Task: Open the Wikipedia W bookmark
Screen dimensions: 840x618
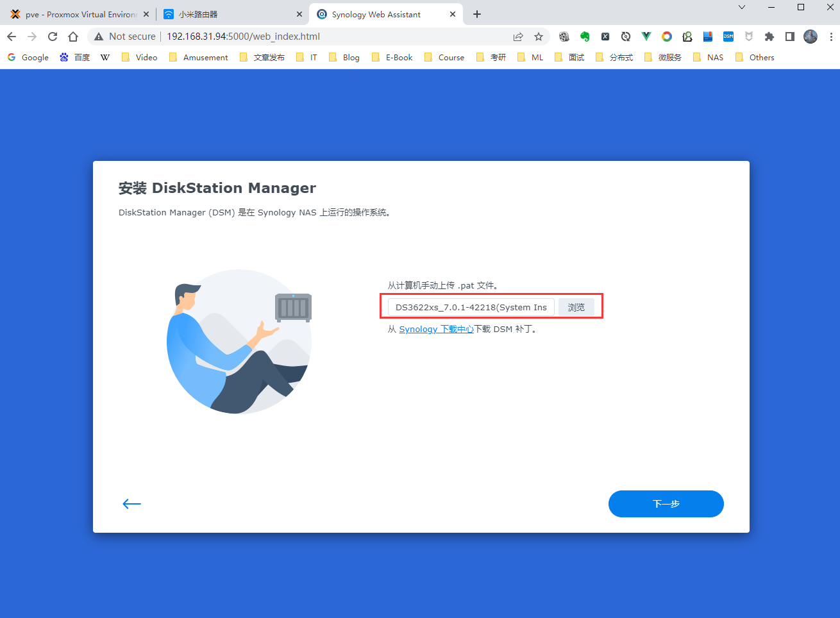Action: point(105,58)
